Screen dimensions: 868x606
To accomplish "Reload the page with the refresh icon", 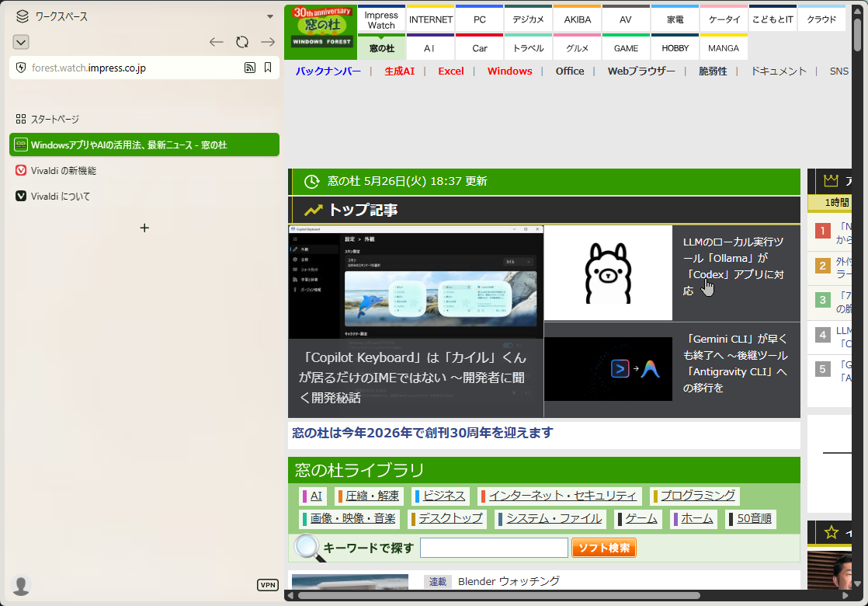I will click(242, 42).
